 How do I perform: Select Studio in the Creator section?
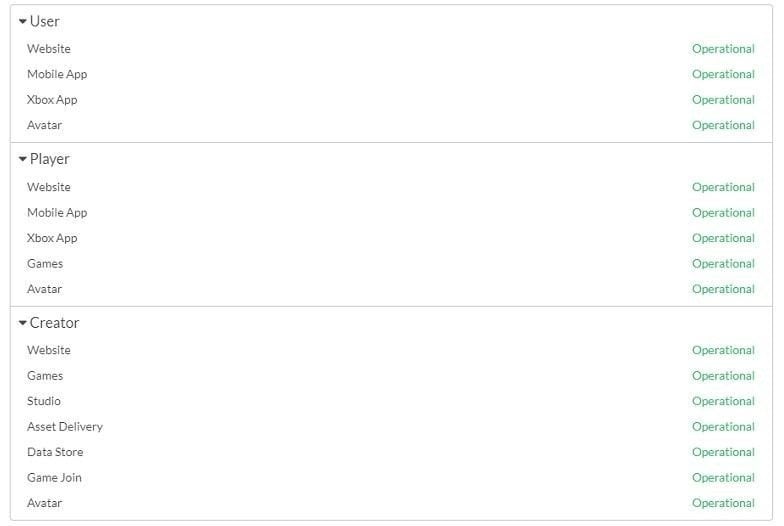[44, 402]
